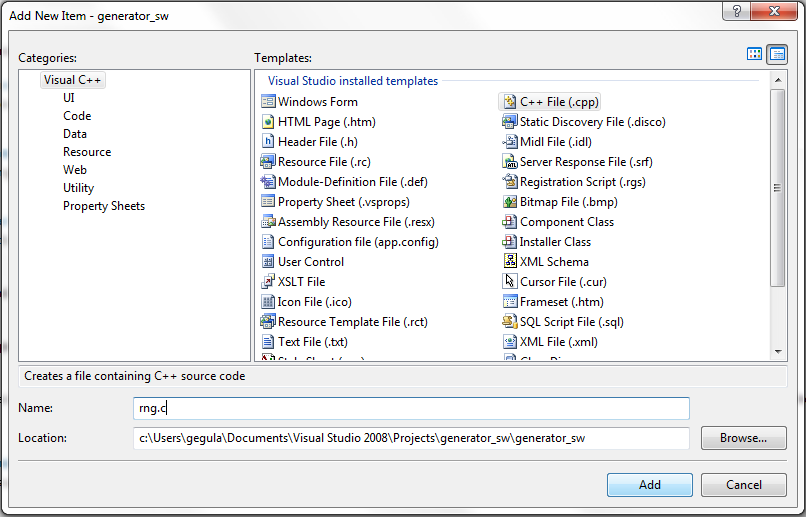Select the C++ File (.cpp) icon
806x517 pixels.
(x=509, y=102)
